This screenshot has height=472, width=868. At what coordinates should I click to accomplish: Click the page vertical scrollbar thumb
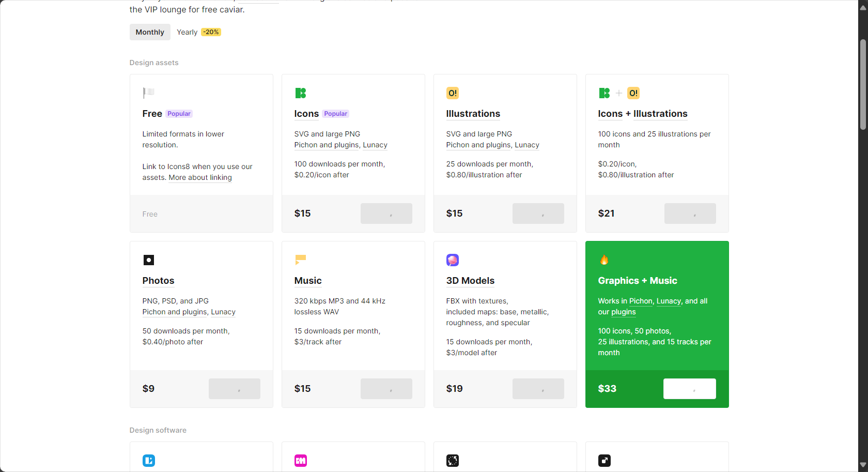(863, 84)
